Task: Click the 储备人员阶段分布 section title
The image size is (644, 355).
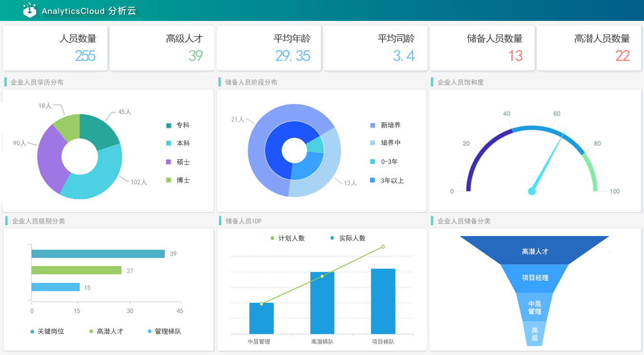Action: pos(251,82)
